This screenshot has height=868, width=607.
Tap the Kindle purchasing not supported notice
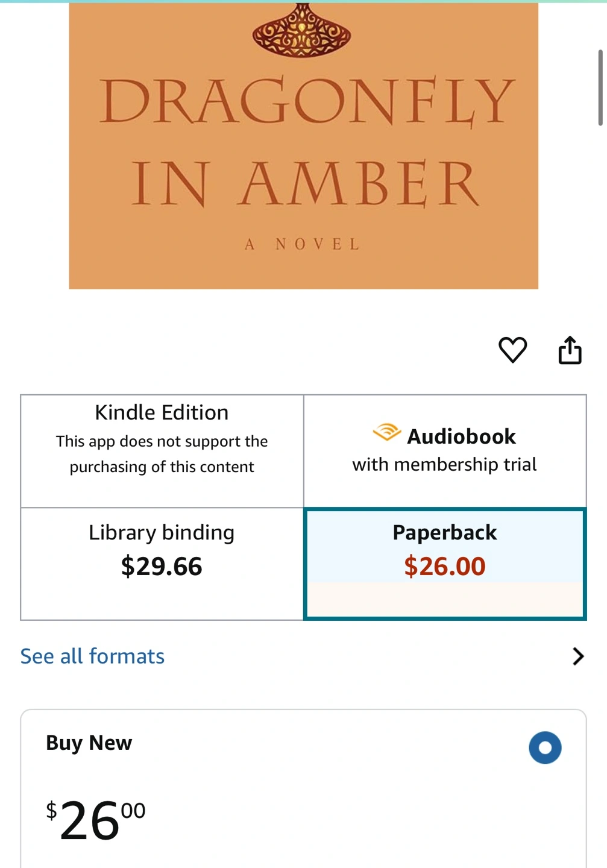tap(162, 454)
